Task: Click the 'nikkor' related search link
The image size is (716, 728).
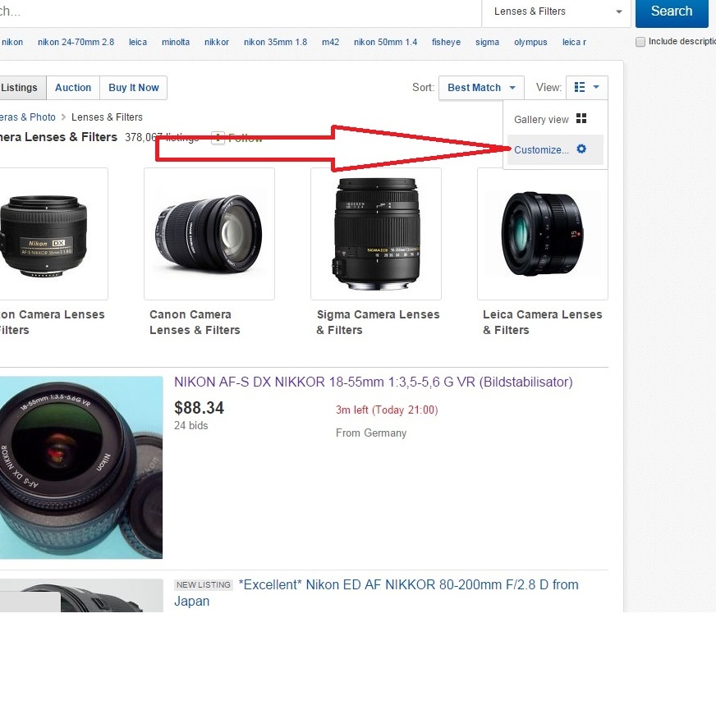Action: coord(217,42)
